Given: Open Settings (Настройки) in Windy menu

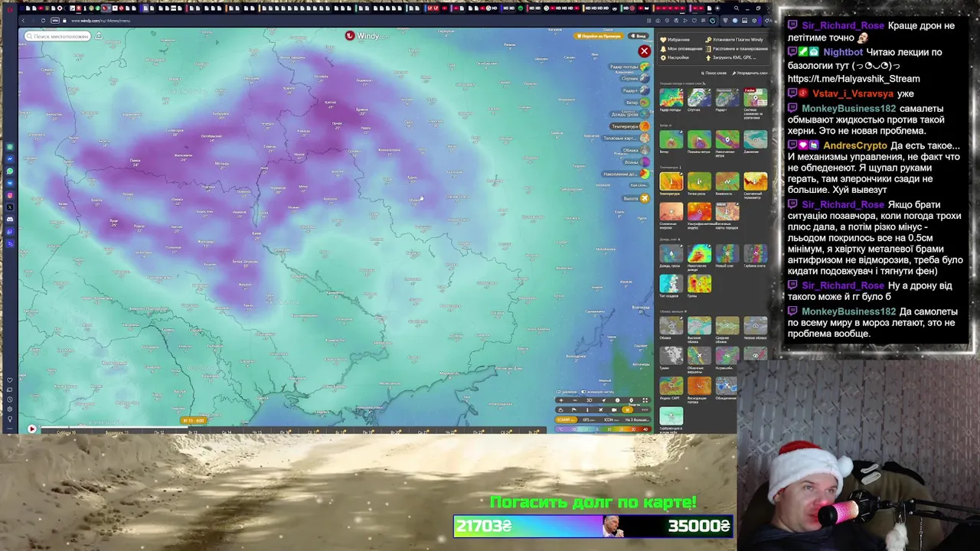Looking at the screenshot, I should pos(675,57).
